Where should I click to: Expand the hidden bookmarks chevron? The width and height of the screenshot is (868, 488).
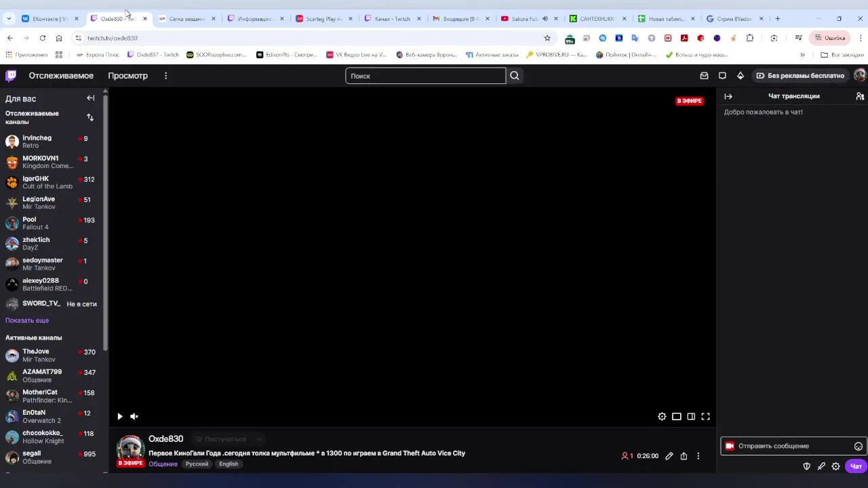point(802,55)
